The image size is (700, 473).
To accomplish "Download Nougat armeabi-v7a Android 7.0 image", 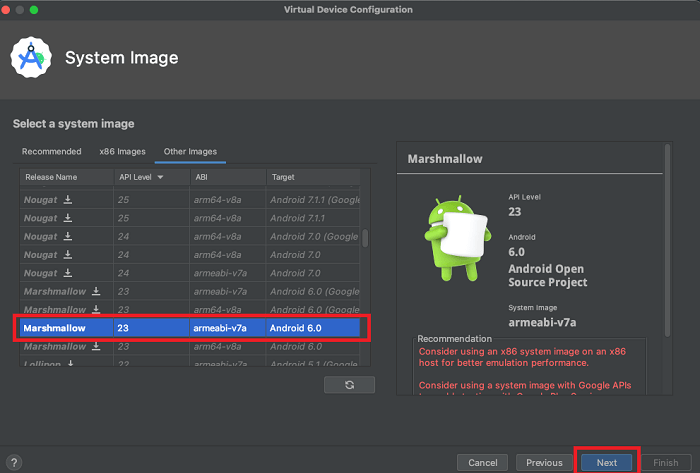I will point(67,273).
